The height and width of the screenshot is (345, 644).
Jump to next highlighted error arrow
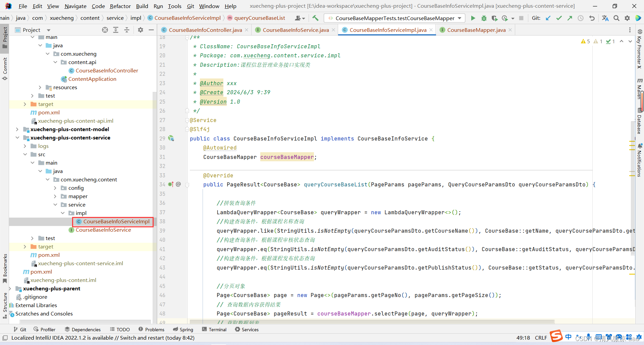coord(630,41)
